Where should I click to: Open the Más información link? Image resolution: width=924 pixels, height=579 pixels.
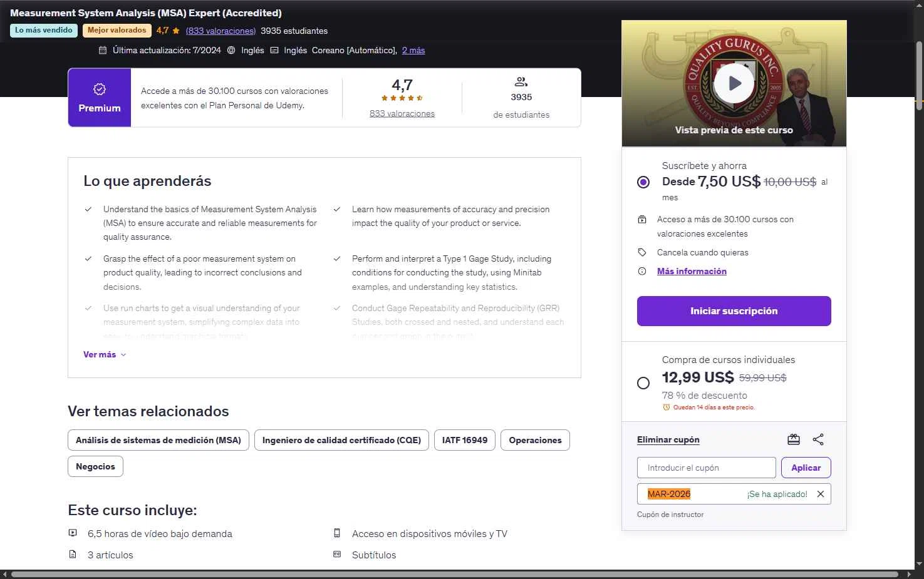pos(692,271)
